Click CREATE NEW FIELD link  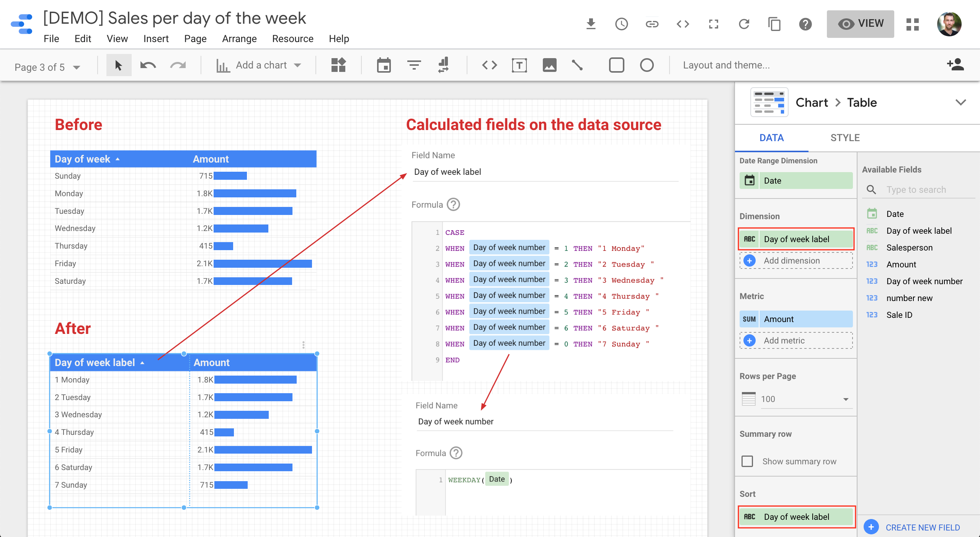[x=923, y=527]
